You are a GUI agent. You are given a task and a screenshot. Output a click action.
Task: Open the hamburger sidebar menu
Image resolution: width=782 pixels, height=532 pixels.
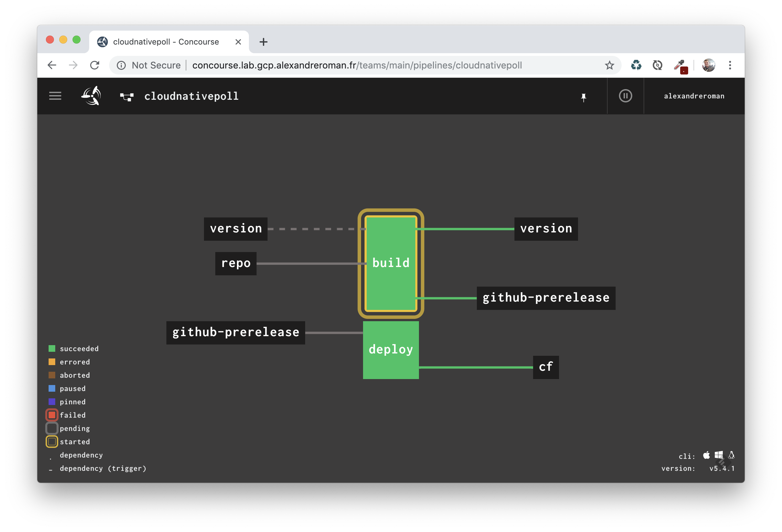(55, 96)
